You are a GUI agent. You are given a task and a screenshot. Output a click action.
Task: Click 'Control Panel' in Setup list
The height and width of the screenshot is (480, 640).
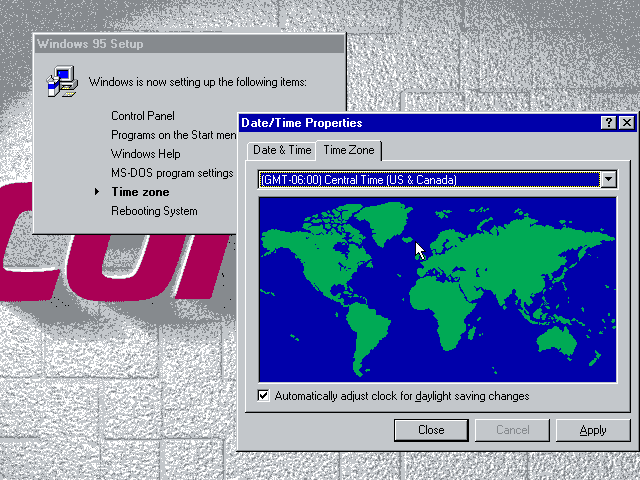coord(143,116)
